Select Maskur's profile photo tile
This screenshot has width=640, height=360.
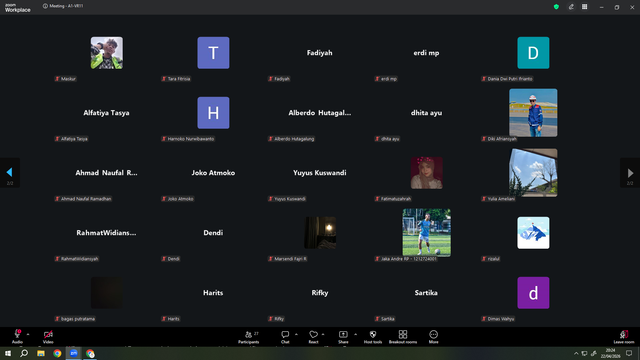pos(107,53)
